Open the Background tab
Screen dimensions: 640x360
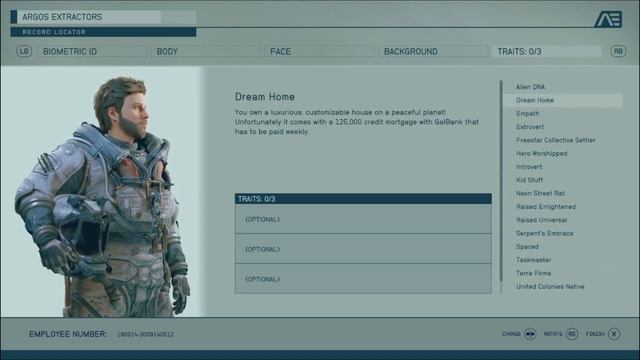[x=433, y=51]
